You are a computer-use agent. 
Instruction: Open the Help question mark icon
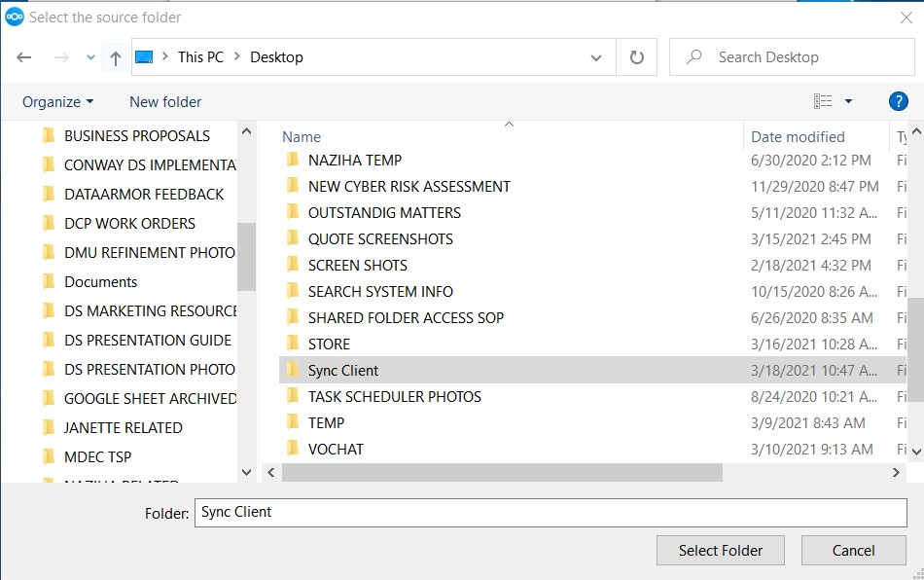(x=899, y=101)
